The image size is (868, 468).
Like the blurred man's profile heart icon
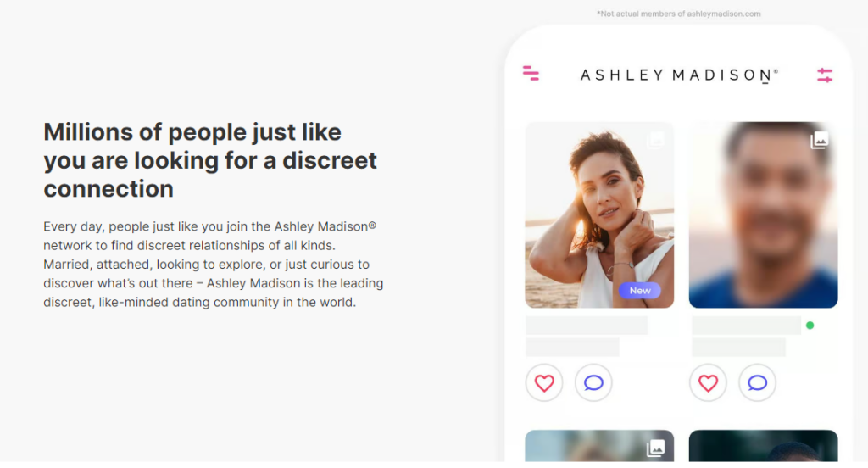[x=708, y=382]
